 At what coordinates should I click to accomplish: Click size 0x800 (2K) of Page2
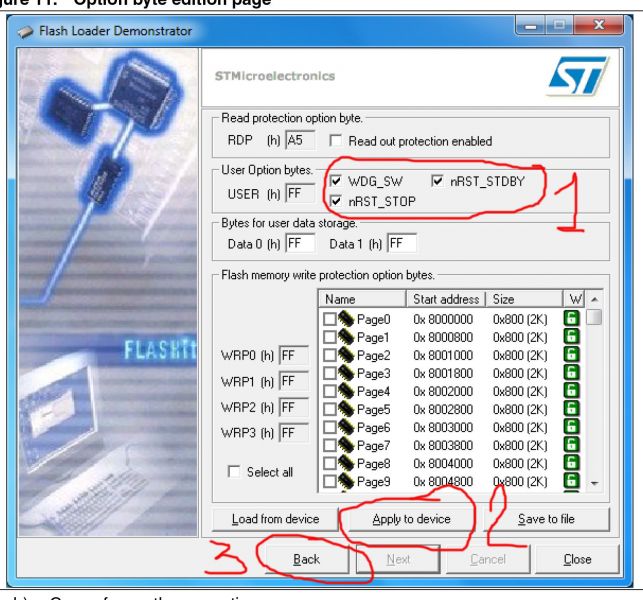tap(520, 355)
